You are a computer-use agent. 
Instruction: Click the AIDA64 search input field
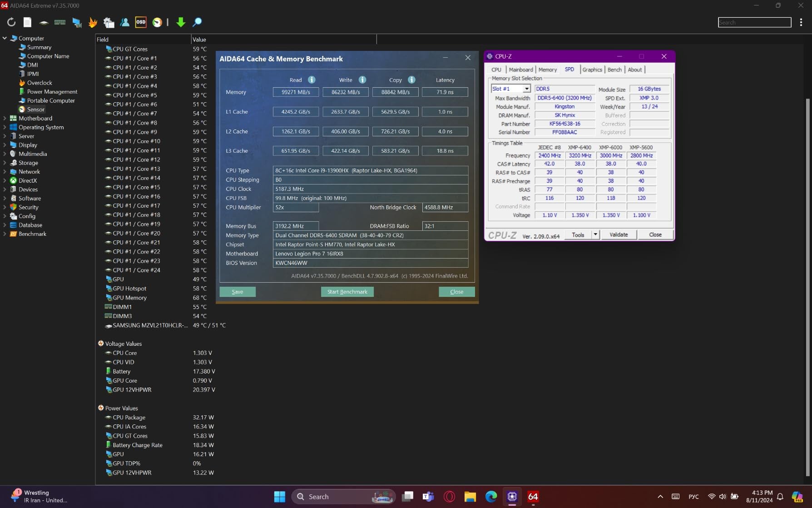754,22
